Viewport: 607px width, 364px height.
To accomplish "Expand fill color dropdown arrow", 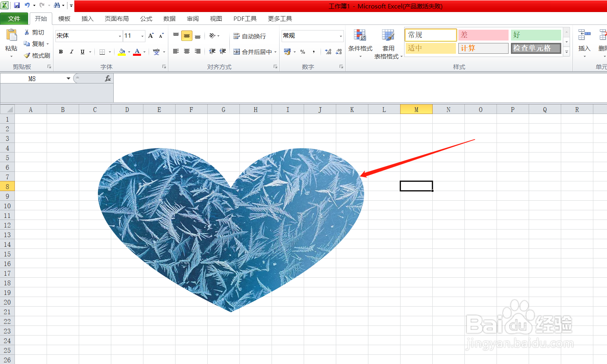I will [x=129, y=52].
